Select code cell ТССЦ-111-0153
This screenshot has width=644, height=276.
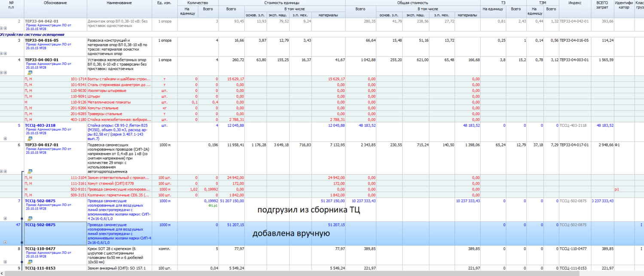(x=40, y=268)
